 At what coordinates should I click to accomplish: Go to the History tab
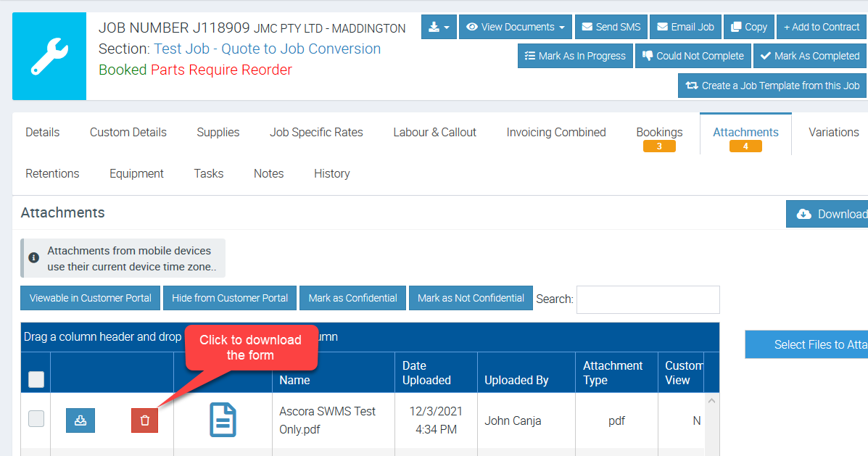(331, 174)
